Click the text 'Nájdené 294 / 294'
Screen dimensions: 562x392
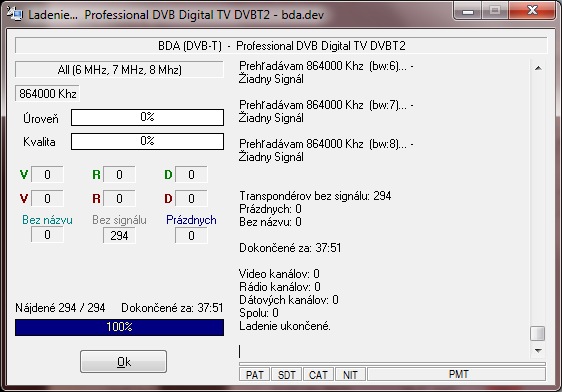pos(60,308)
